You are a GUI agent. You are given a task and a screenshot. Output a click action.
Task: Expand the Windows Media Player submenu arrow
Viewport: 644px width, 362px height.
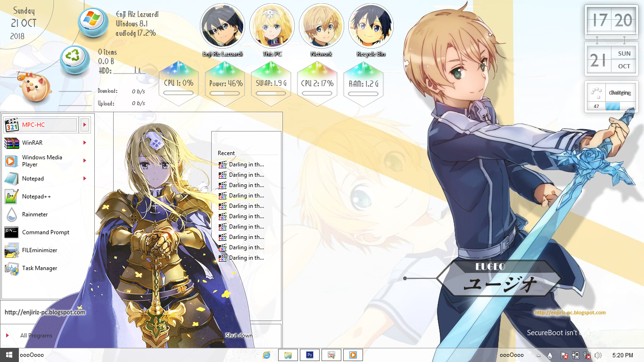coord(85,161)
